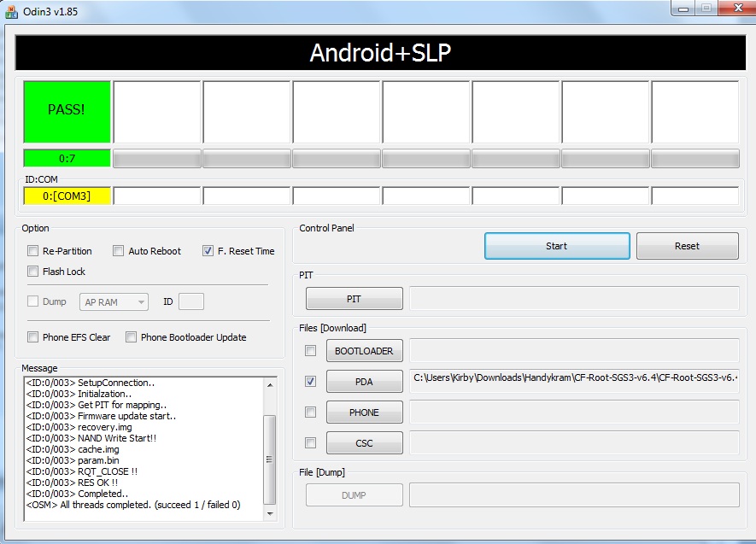Click the 'recovery.img' log line
This screenshot has height=544, width=756.
[79, 427]
